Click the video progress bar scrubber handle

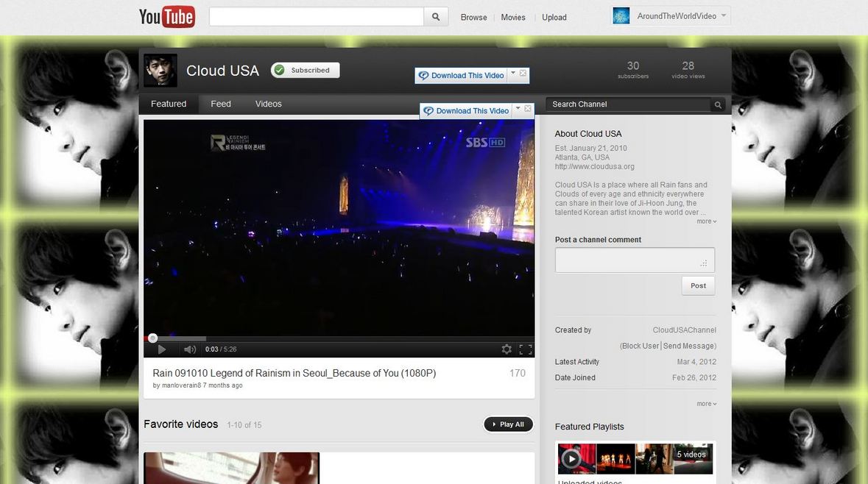tap(153, 338)
